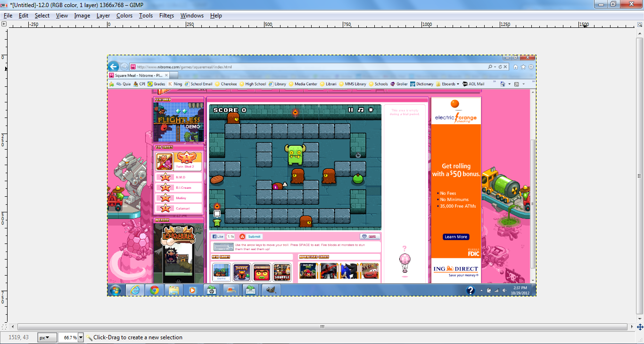Viewport: 644px width, 344px height.
Task: Click the music note icon in the game image
Action: click(x=361, y=110)
